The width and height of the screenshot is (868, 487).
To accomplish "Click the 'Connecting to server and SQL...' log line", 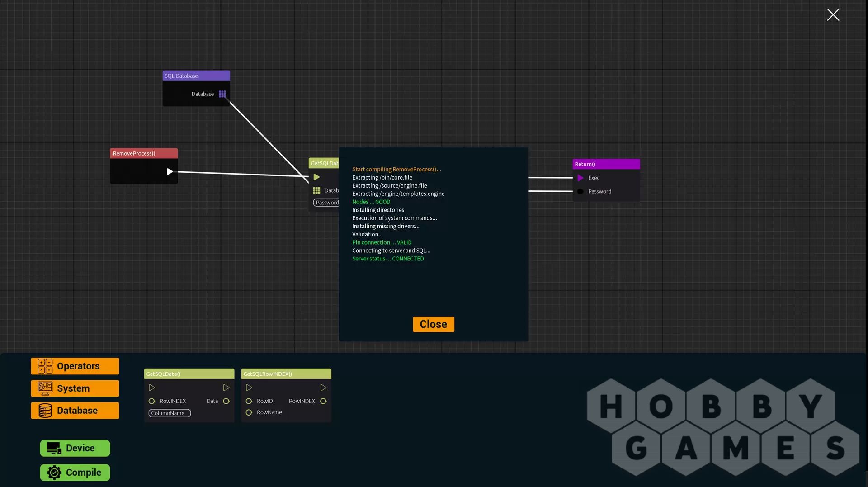I will (x=392, y=251).
